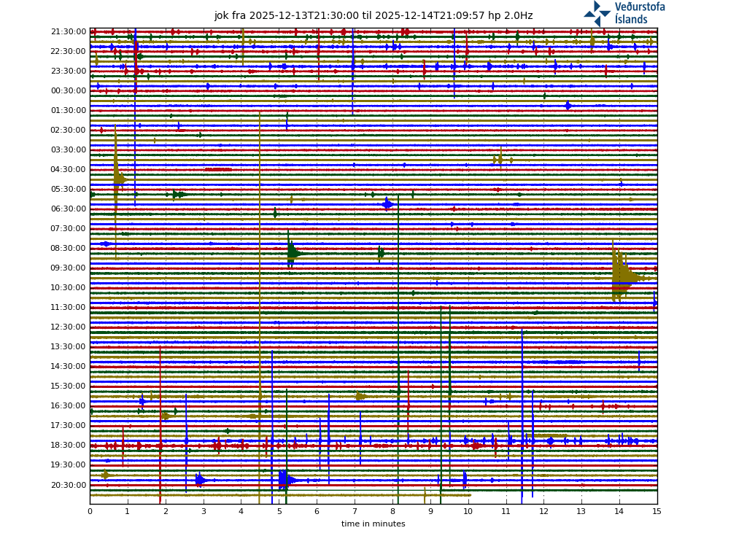The height and width of the screenshot is (560, 747).
Task: Click the 09:30:00 time label on the y-axis
Action: pyautogui.click(x=69, y=268)
